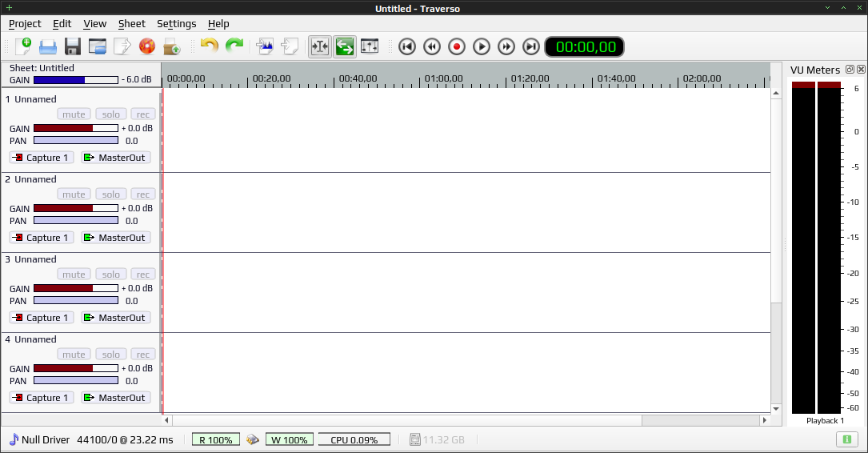Screen dimensions: 868x453
Task: Click horizontal scrollbar left arrow
Action: [x=167, y=420]
